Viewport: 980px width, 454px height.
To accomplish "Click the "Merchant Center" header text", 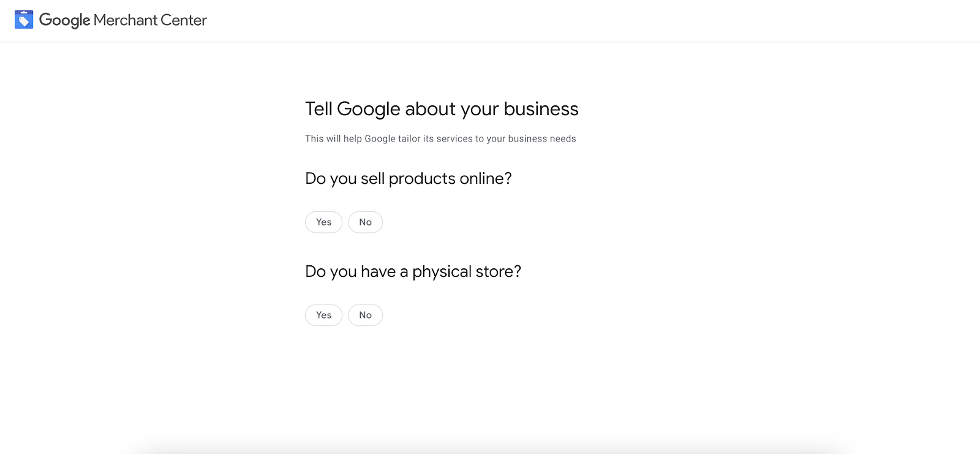I will [x=150, y=20].
